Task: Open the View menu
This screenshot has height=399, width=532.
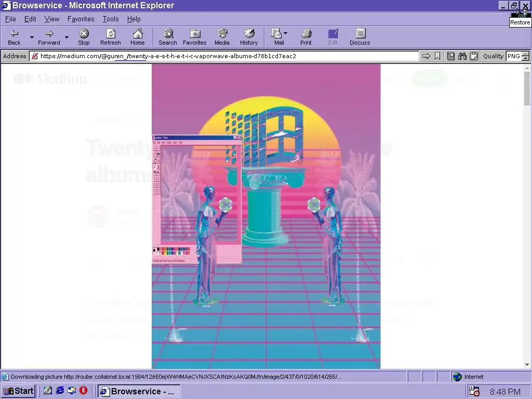Action: (52, 19)
